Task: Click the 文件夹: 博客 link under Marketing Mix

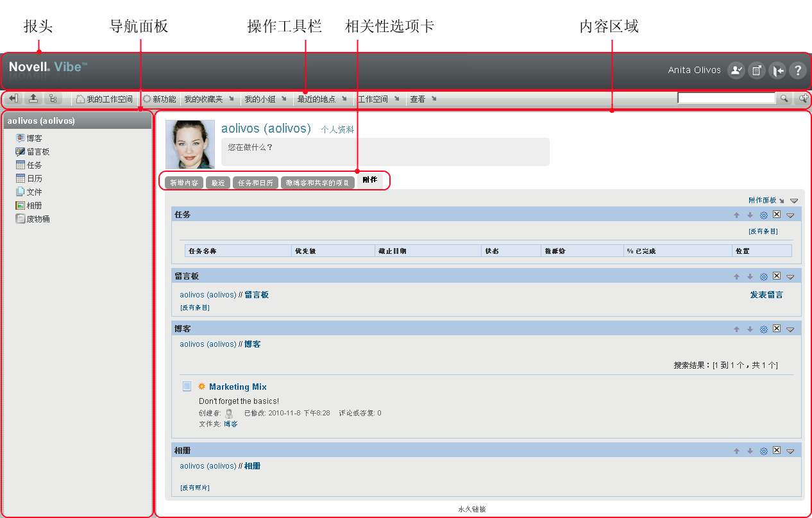Action: tap(230, 424)
